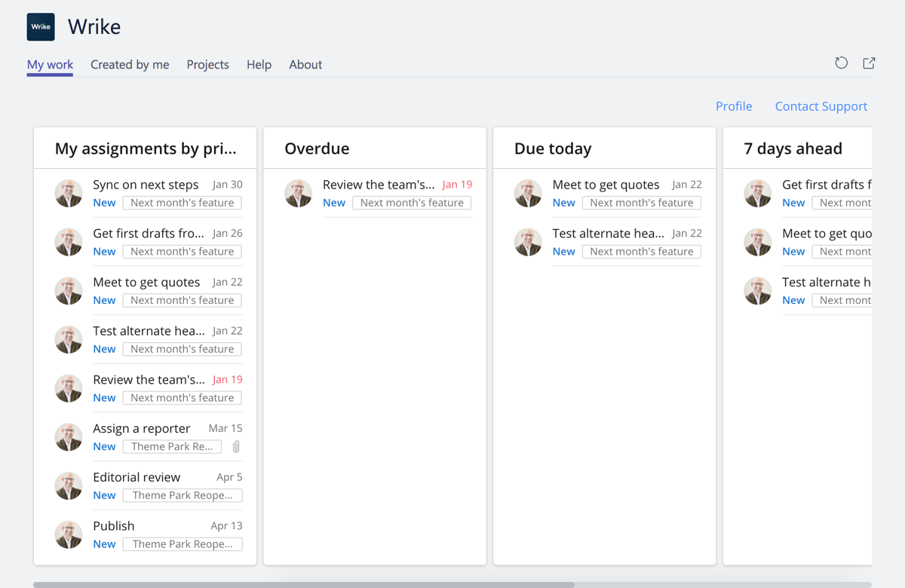Click the paperclip attachment icon on Assign a reporter

coord(236,447)
